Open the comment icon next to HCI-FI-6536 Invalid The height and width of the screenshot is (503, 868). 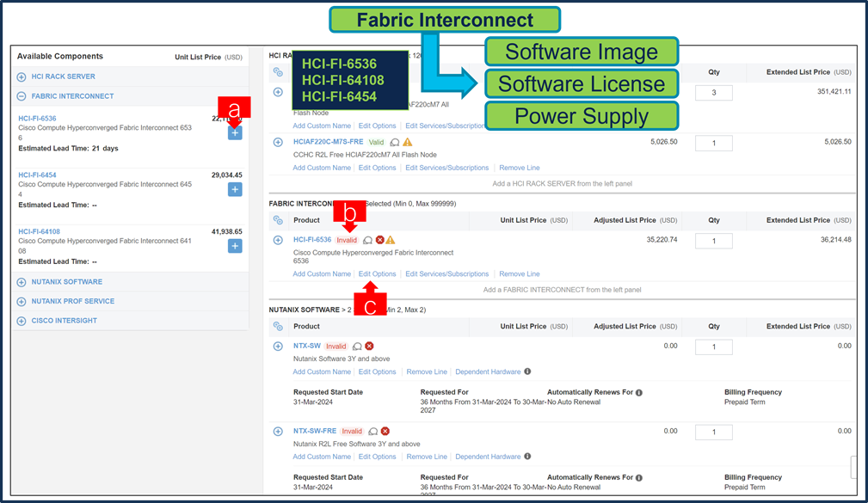(x=367, y=240)
